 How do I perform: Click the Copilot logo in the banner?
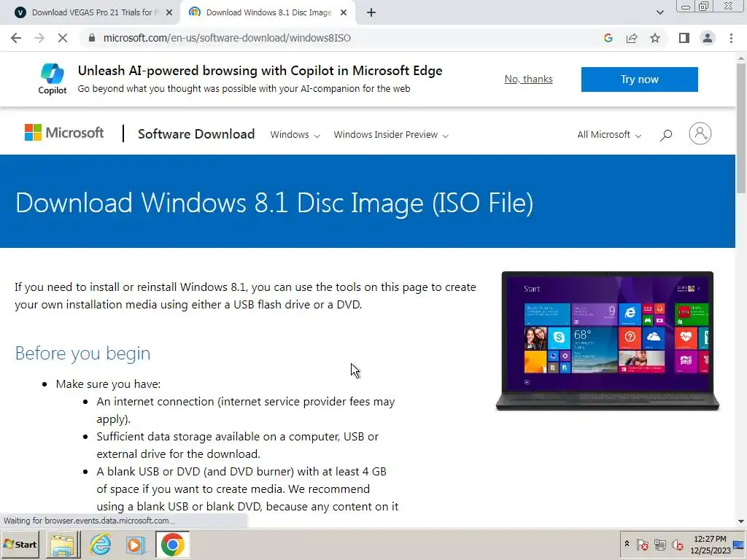[53, 79]
